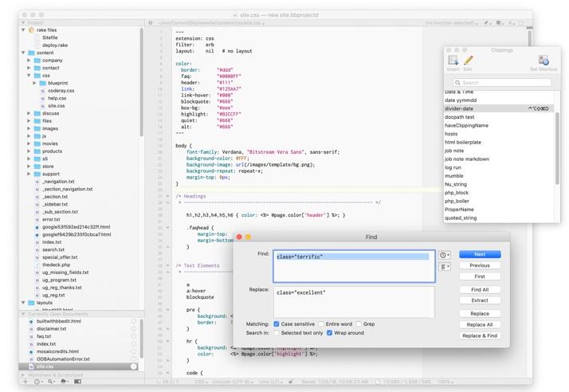Expand Worksheet & Scratchpad section
The height and width of the screenshot is (392, 569).
coord(23,375)
